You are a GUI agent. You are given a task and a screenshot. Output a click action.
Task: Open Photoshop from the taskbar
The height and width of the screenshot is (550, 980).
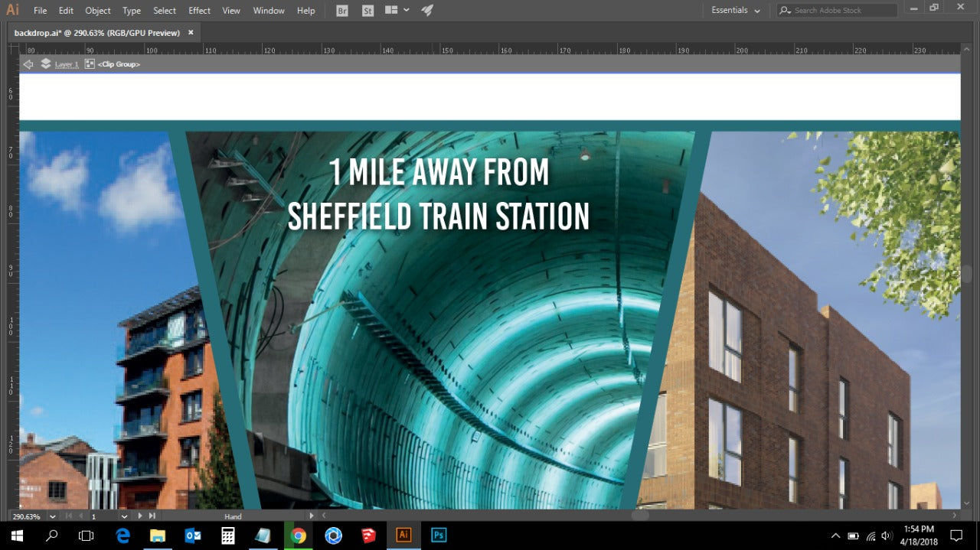click(439, 535)
